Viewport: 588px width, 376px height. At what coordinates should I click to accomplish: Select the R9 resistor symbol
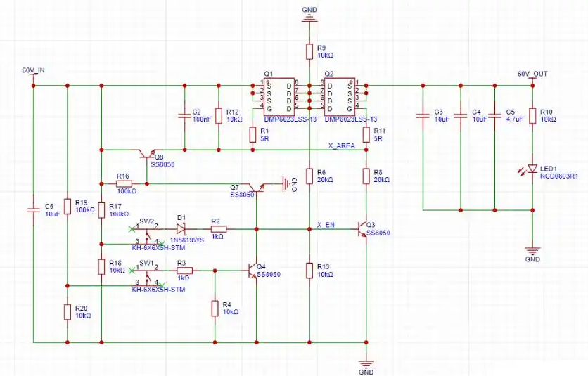click(309, 52)
